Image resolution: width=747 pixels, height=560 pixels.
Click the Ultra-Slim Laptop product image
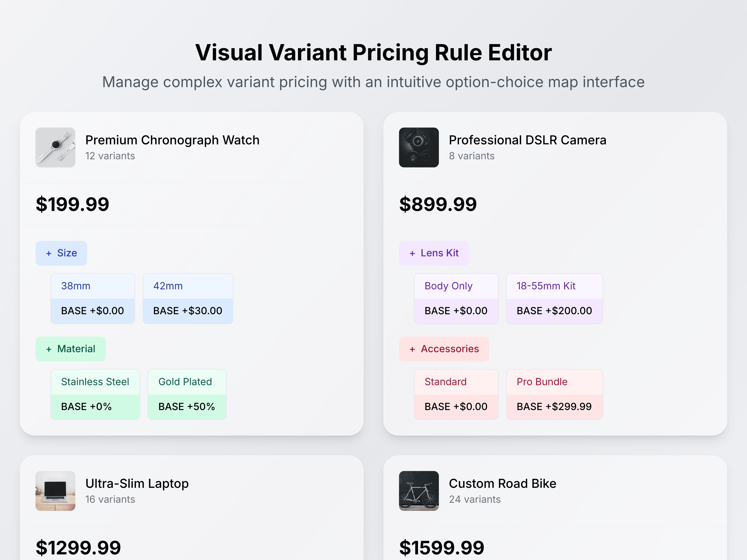pos(55,491)
